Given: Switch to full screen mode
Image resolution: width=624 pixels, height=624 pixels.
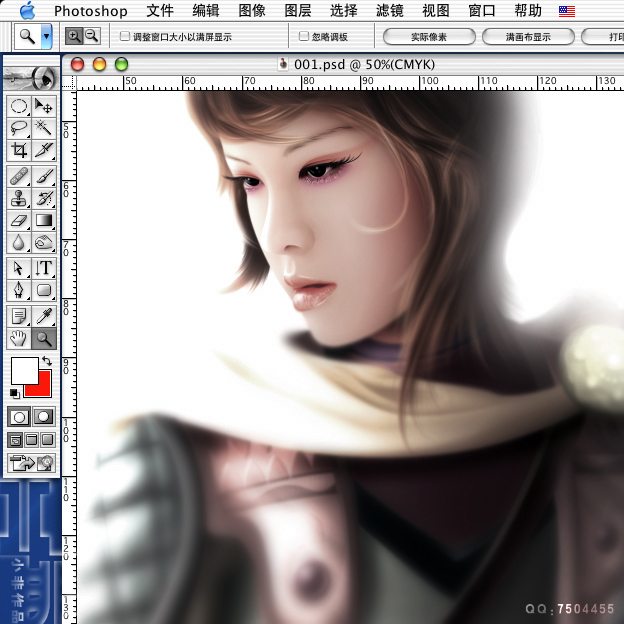Looking at the screenshot, I should coord(47,440).
